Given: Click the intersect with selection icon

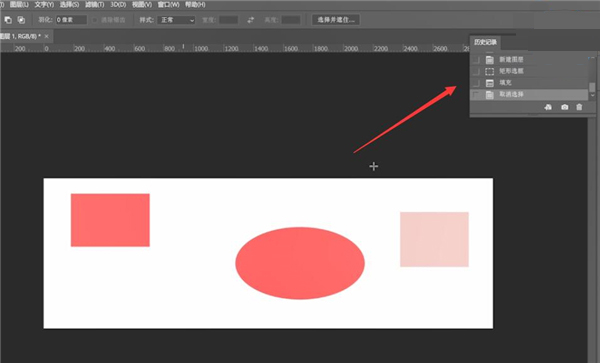Looking at the screenshot, I should click(21, 20).
